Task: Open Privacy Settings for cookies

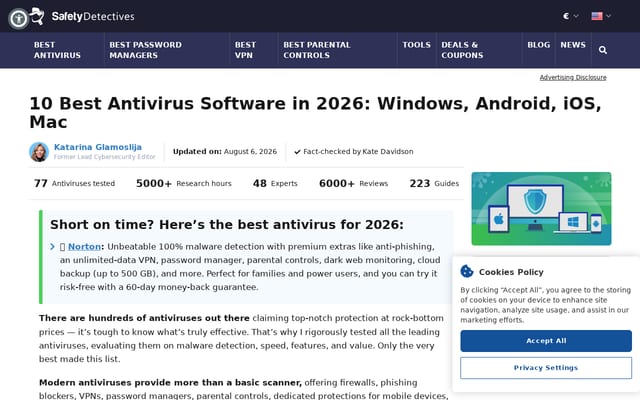Action: pyautogui.click(x=546, y=368)
